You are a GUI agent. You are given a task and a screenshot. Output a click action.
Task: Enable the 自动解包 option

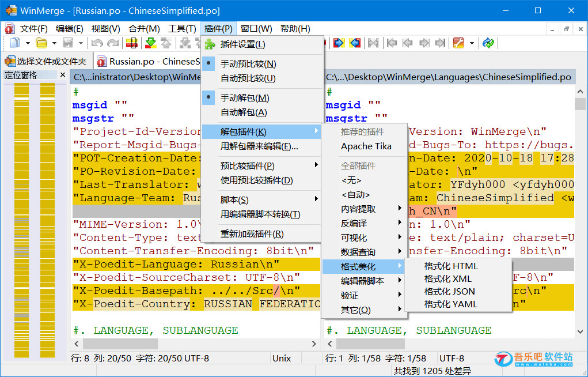click(244, 112)
